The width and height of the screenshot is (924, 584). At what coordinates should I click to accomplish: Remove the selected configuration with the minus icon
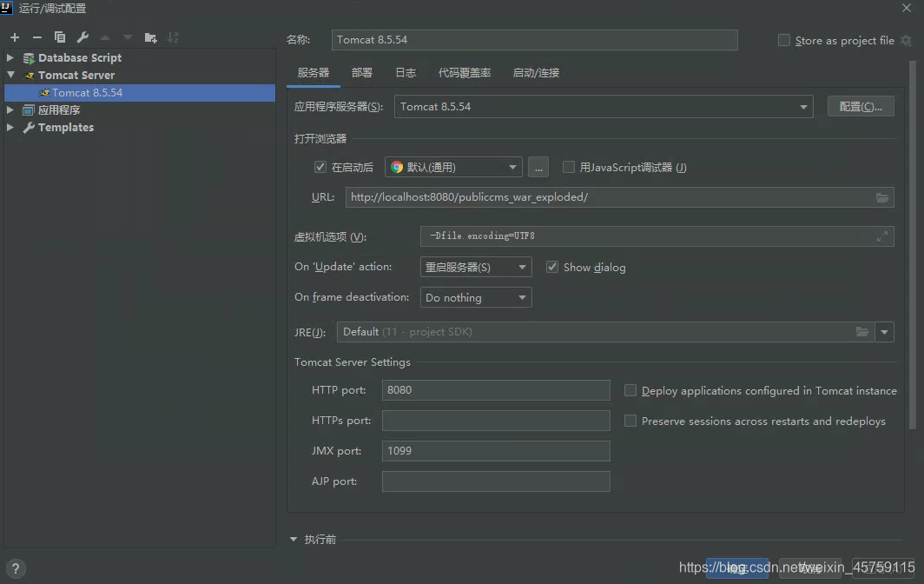[37, 37]
